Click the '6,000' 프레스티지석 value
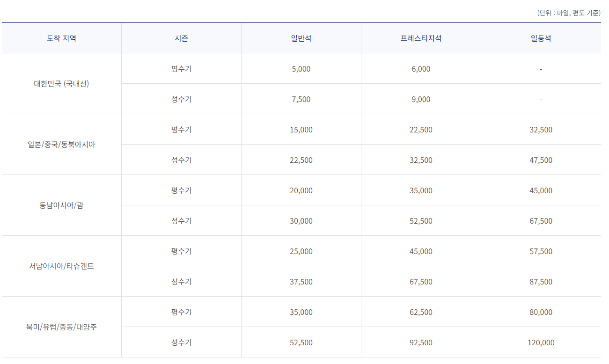The width and height of the screenshot is (609, 364). (x=421, y=69)
